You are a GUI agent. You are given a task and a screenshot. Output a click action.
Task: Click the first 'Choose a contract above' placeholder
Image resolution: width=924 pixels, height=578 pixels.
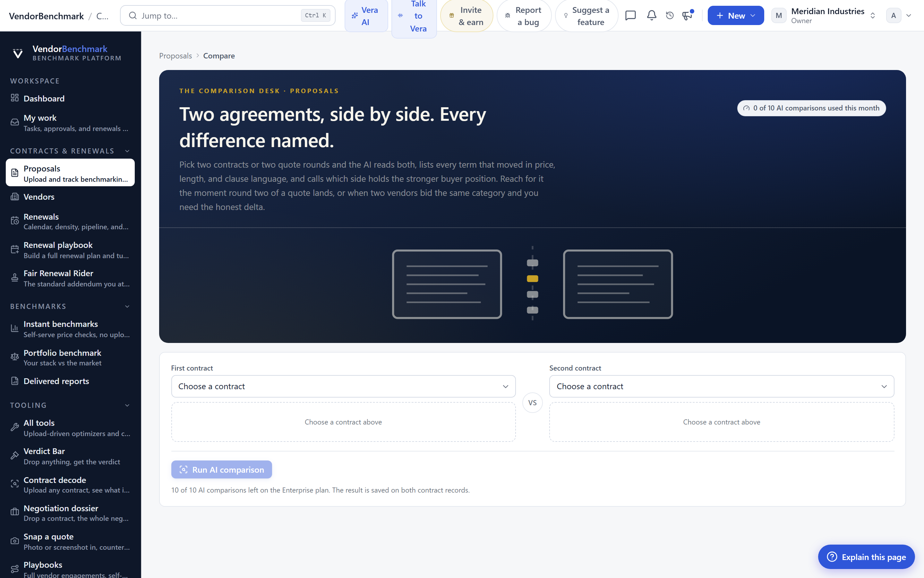(343, 422)
